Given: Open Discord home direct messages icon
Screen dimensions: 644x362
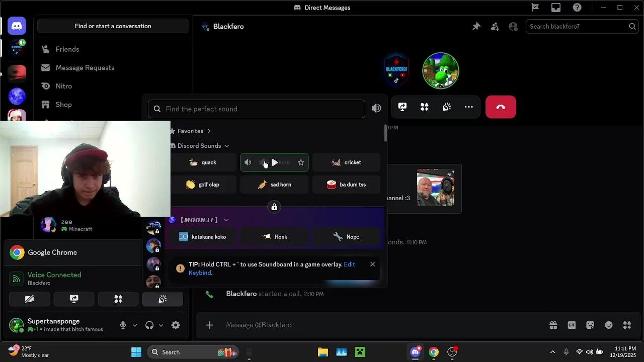Looking at the screenshot, I should pyautogui.click(x=17, y=26).
